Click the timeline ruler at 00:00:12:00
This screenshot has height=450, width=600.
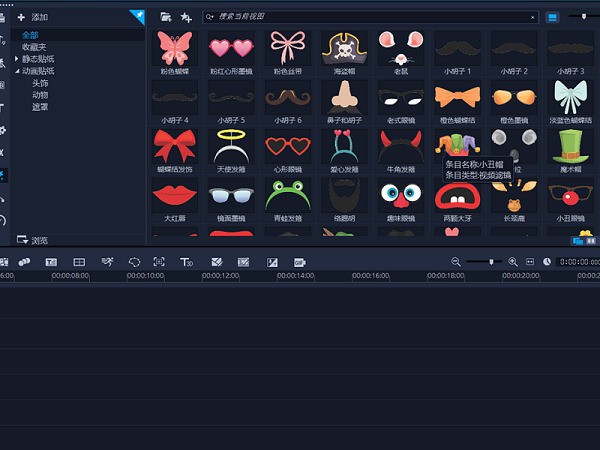221,276
